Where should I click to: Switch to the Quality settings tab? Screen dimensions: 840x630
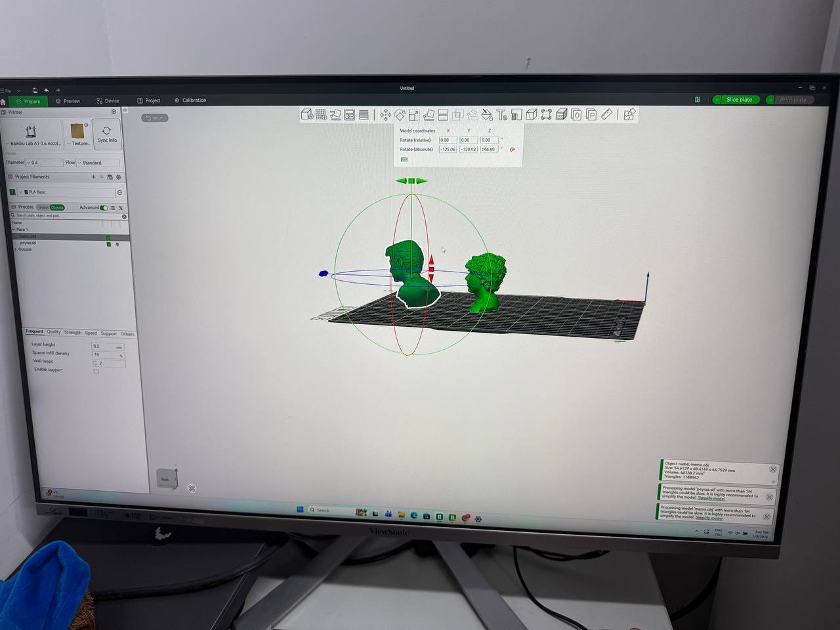pyautogui.click(x=54, y=332)
